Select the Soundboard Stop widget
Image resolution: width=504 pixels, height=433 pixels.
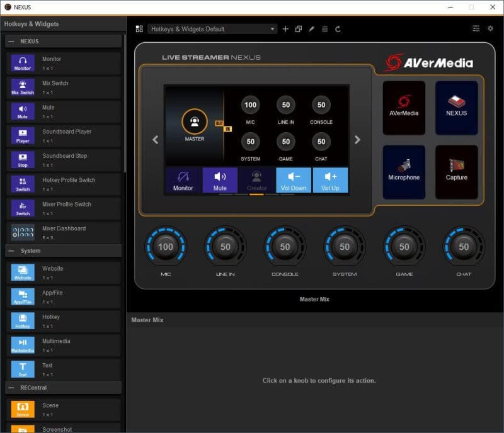coord(63,160)
